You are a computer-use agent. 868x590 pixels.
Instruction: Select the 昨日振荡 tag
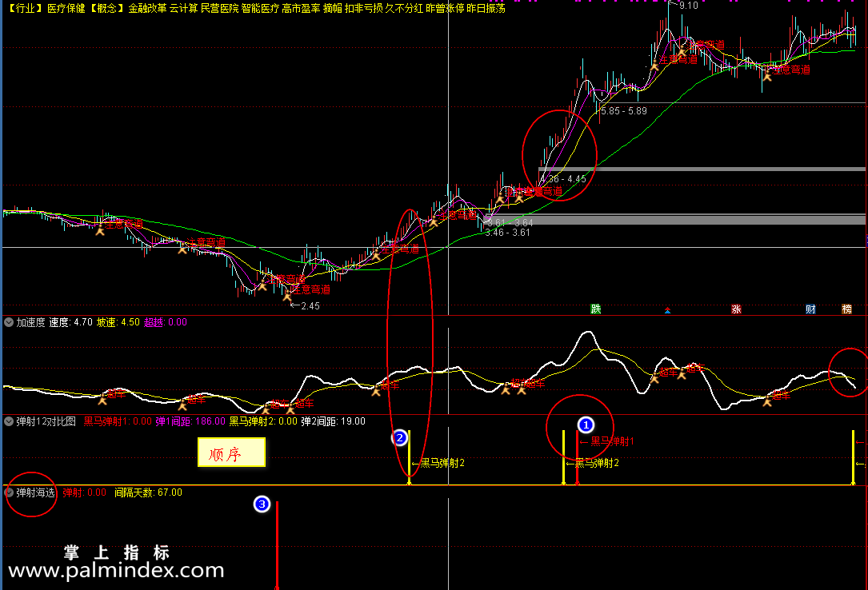(x=486, y=8)
